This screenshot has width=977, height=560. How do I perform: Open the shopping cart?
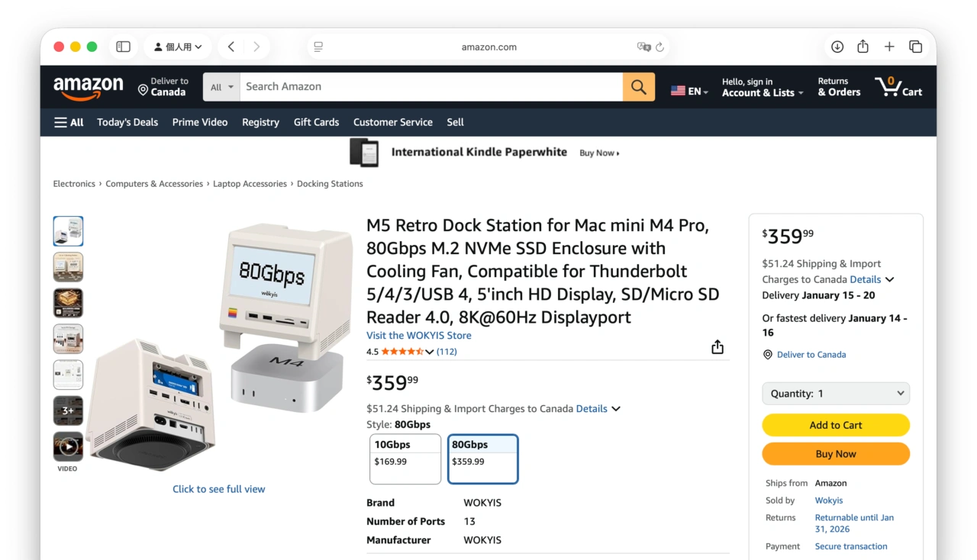tap(898, 87)
